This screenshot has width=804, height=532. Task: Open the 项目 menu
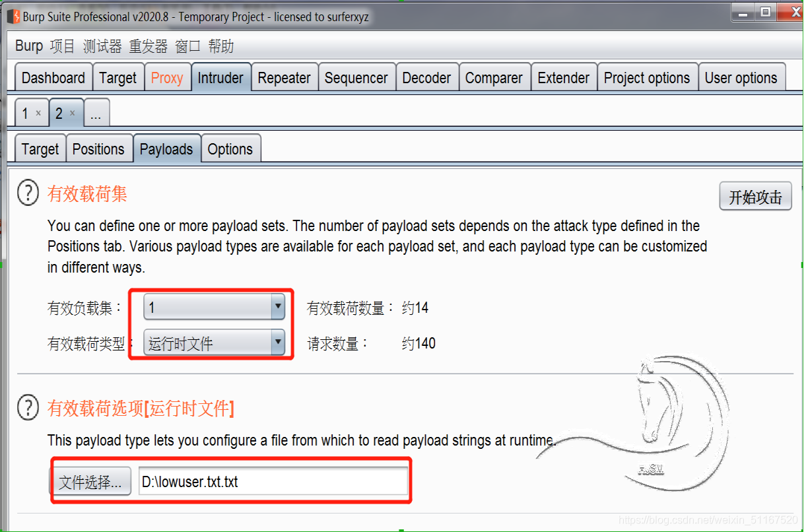[x=63, y=46]
